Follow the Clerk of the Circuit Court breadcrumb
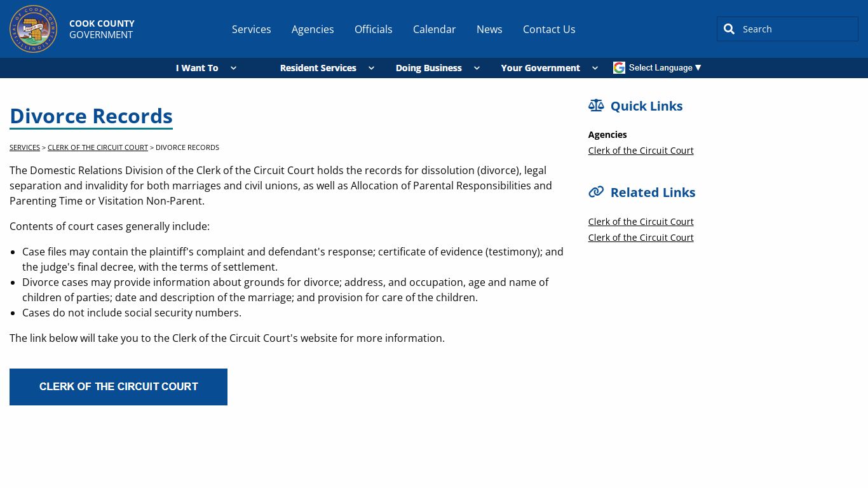Screen dimensions: 868x488 pos(98,147)
